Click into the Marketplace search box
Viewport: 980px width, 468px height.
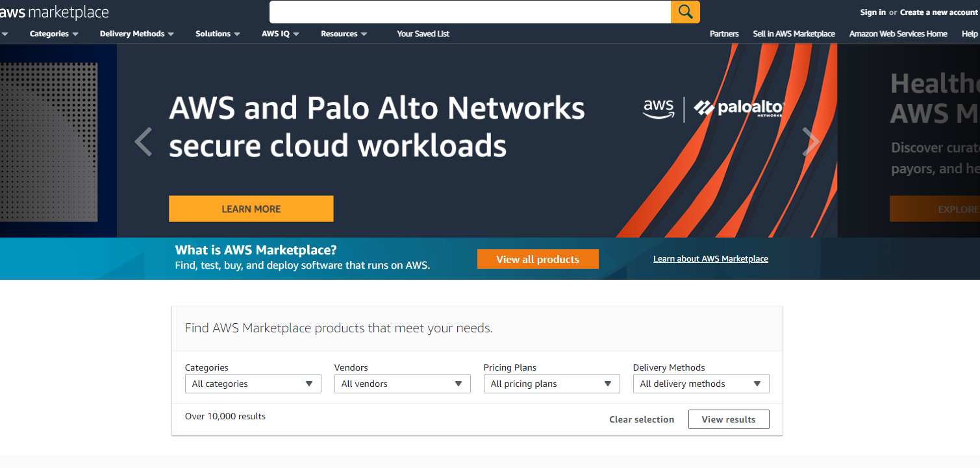(x=470, y=12)
